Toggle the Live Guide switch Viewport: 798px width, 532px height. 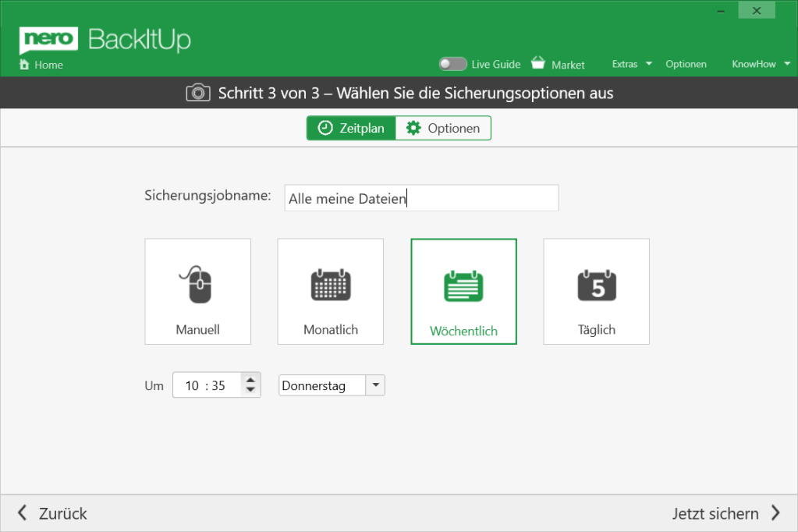(x=452, y=64)
